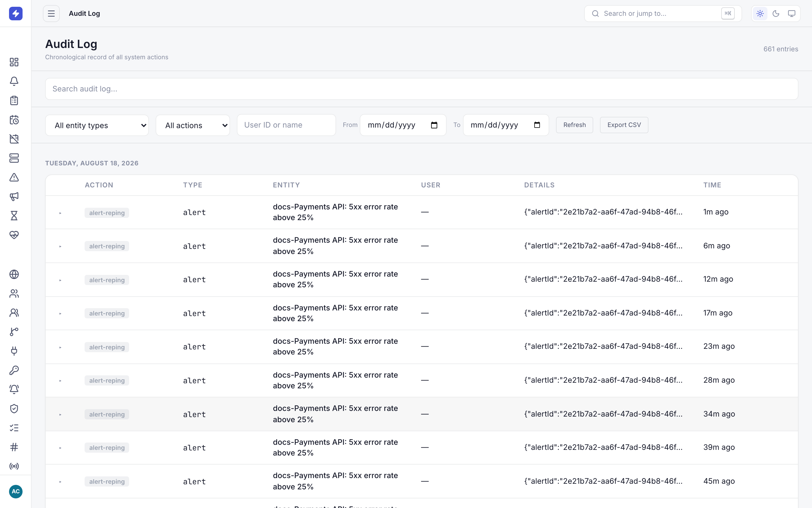The image size is (812, 508).
Task: Open the megaphone announcements icon
Action: click(14, 196)
